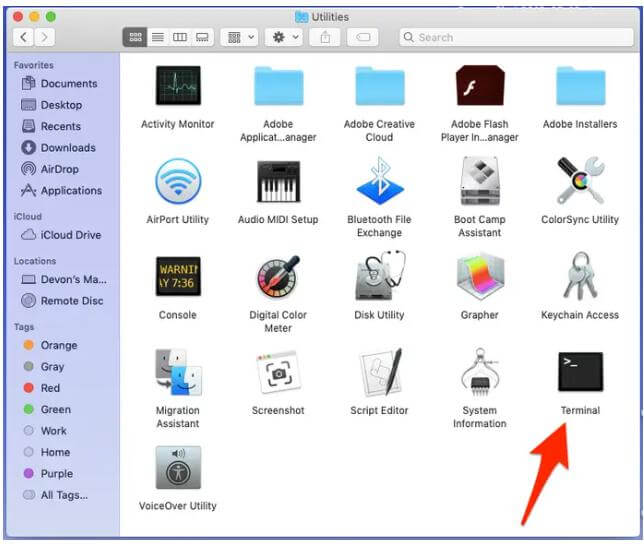Filter by the Home tag
Viewport: 644px width, 544px height.
47,452
